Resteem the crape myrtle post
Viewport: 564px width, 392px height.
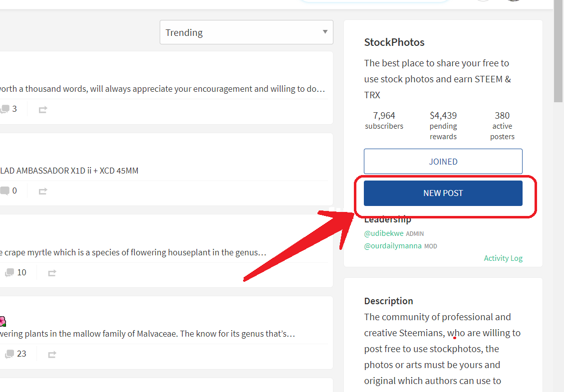point(52,273)
